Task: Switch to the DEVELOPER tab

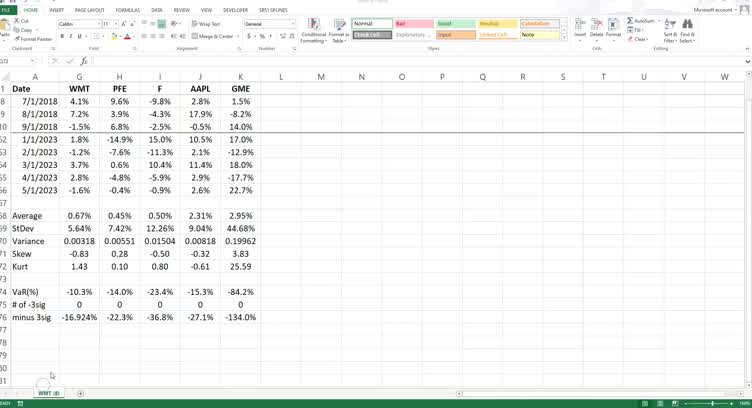Action: (235, 10)
